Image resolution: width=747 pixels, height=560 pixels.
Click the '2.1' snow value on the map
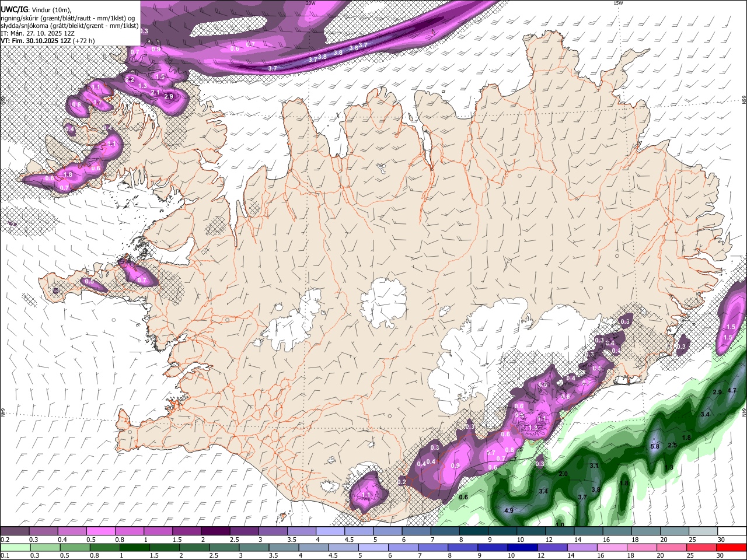[155, 92]
